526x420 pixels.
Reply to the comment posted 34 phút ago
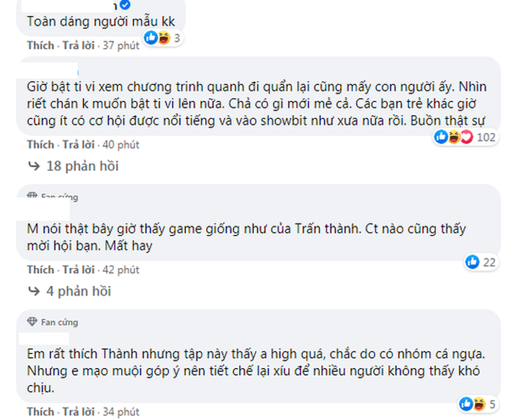point(79,413)
